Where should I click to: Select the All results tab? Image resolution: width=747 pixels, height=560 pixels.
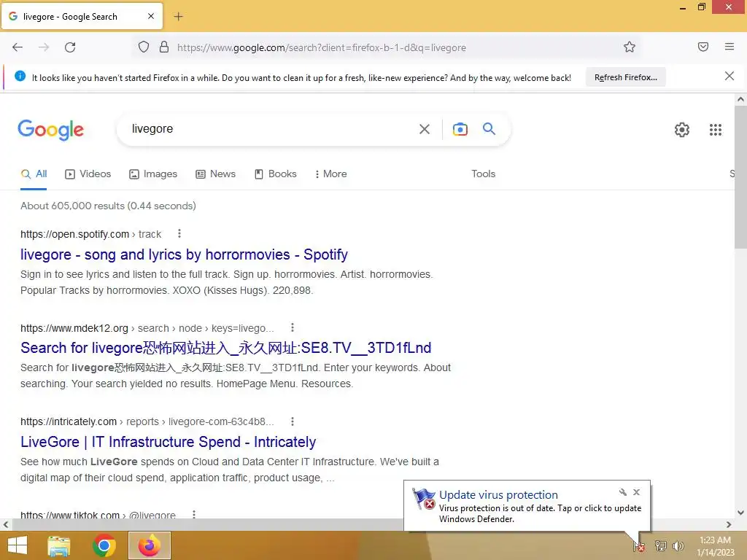34,174
